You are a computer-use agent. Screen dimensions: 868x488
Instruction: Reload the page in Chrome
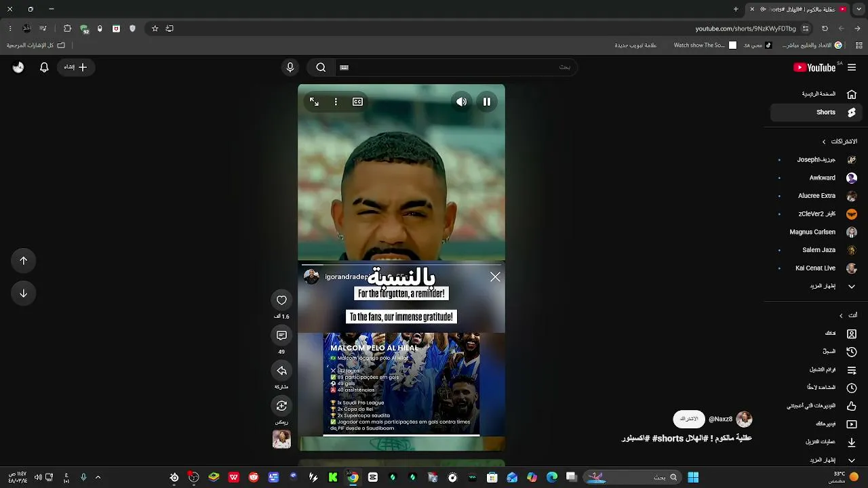click(x=825, y=28)
